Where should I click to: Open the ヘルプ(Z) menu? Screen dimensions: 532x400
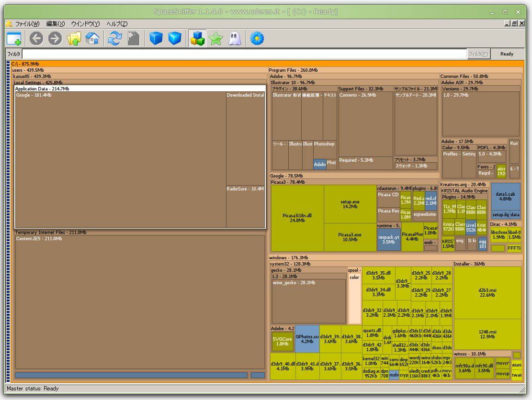(117, 24)
